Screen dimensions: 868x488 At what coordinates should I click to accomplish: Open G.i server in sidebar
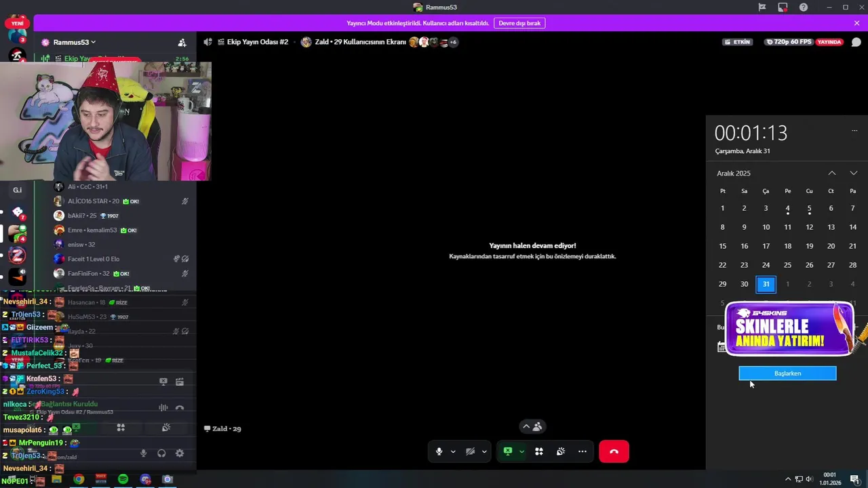click(x=17, y=190)
